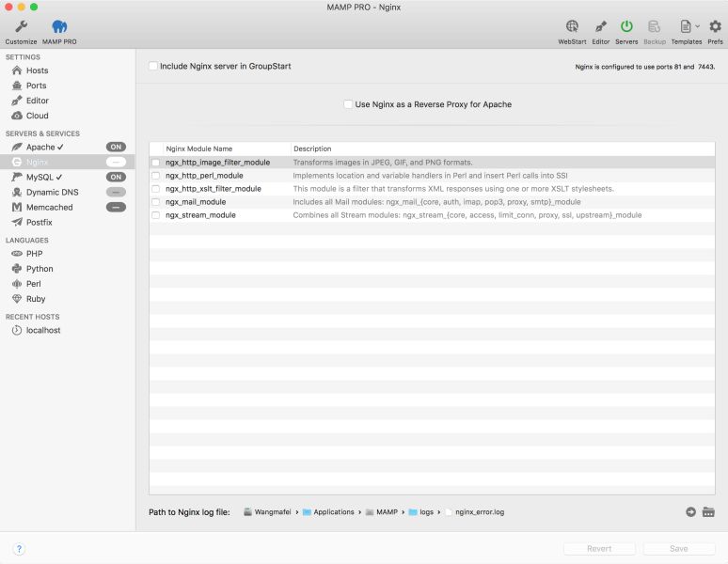Image resolution: width=728 pixels, height=564 pixels.
Task: Open the Editor toolbar icon
Action: [601, 26]
